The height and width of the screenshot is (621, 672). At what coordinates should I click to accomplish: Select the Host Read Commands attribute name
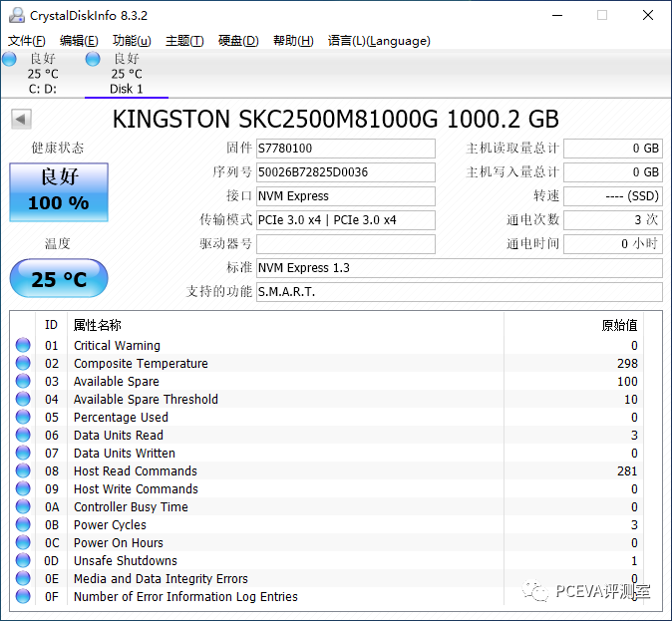tap(136, 471)
